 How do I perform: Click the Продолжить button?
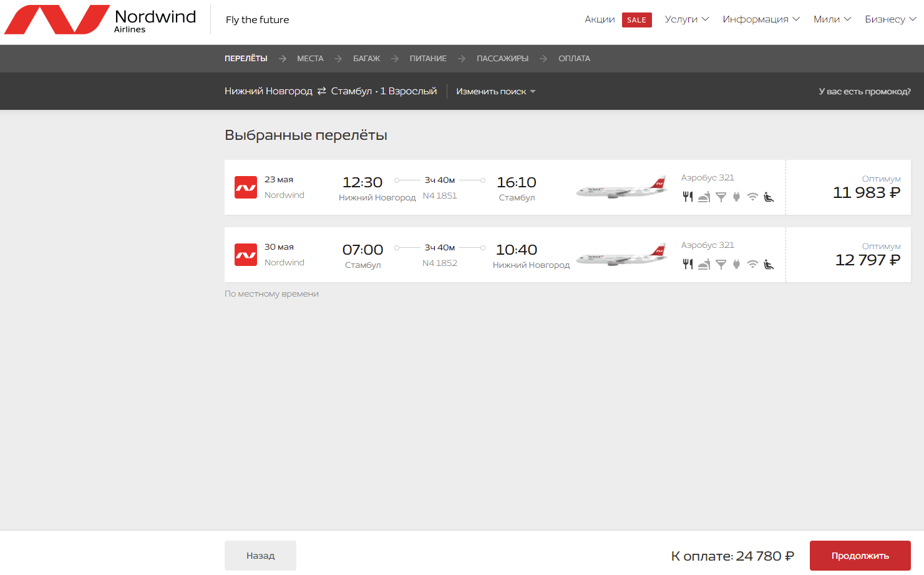[860, 556]
